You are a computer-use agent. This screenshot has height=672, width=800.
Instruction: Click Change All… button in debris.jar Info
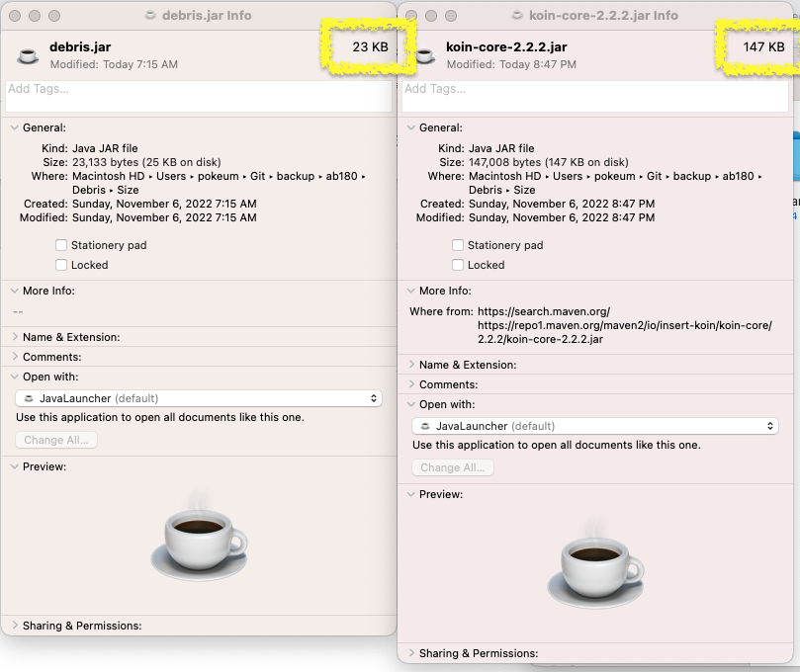[x=56, y=440]
